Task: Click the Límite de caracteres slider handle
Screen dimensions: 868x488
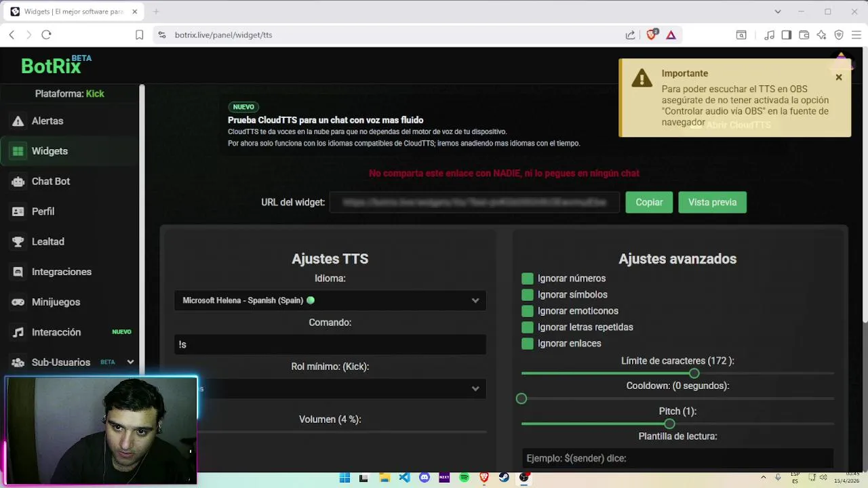Action: coord(694,373)
